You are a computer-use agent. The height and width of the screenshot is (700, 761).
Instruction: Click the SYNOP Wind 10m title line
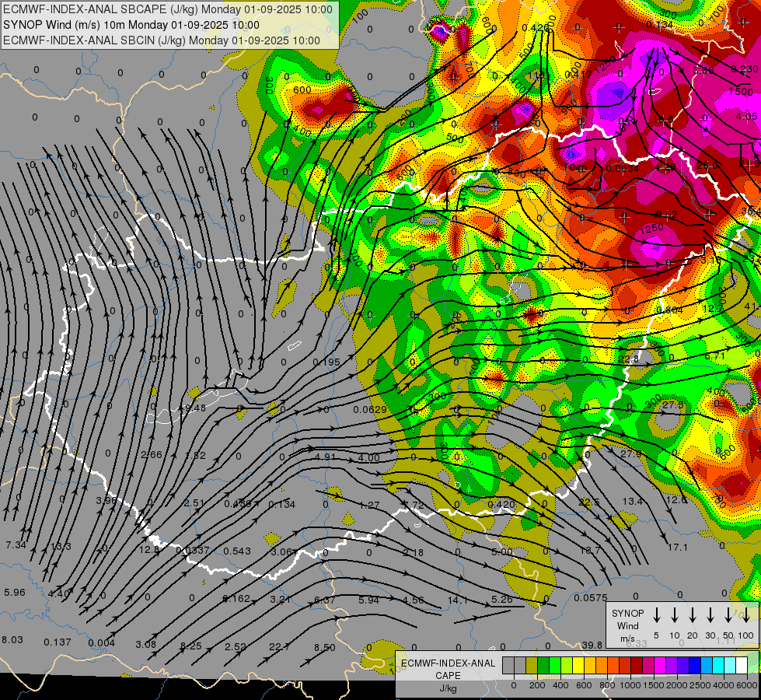[131, 25]
